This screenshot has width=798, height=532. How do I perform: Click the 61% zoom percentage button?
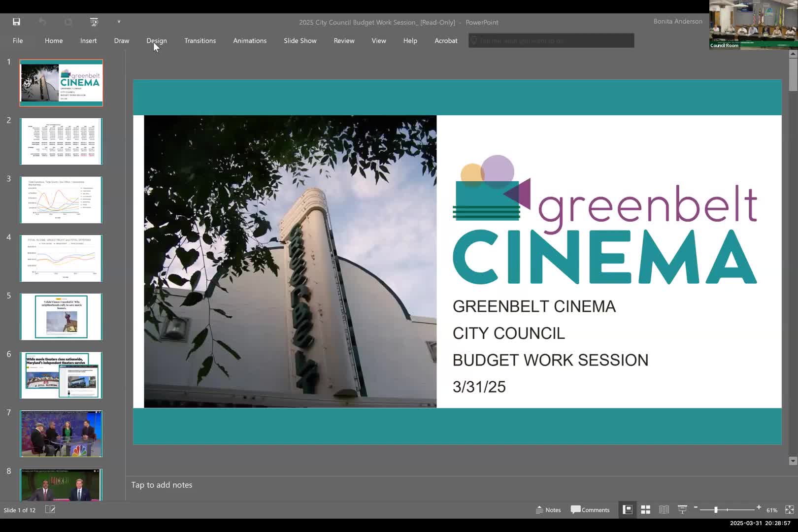tap(771, 510)
